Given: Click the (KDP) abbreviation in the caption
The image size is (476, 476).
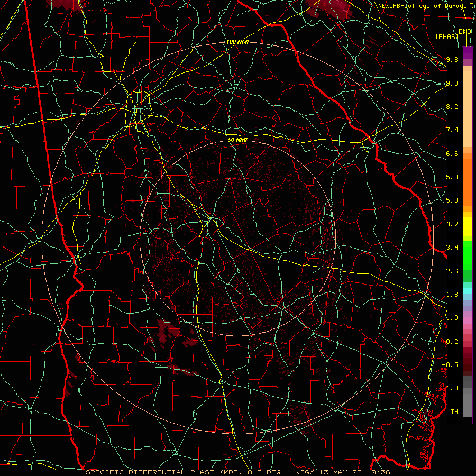Looking at the screenshot, I should coord(232,472).
